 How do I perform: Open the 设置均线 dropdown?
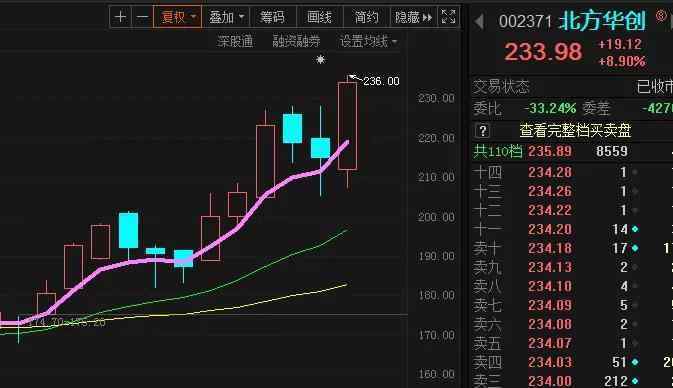click(368, 41)
